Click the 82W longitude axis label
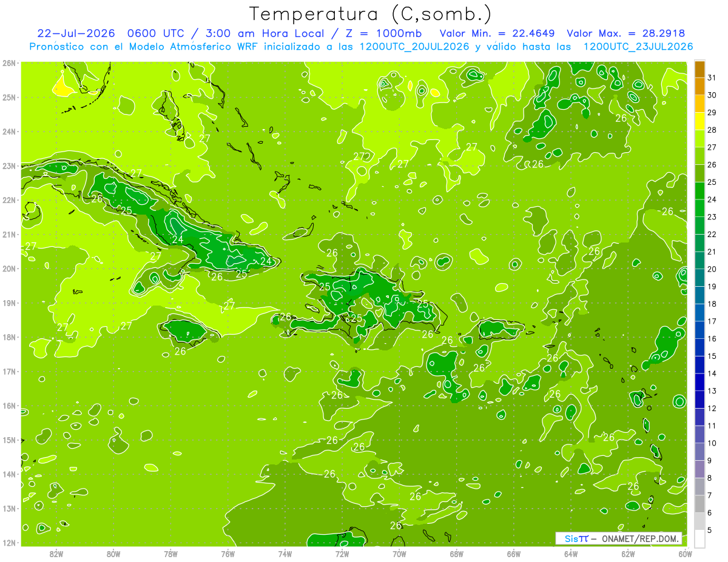 tap(56, 554)
